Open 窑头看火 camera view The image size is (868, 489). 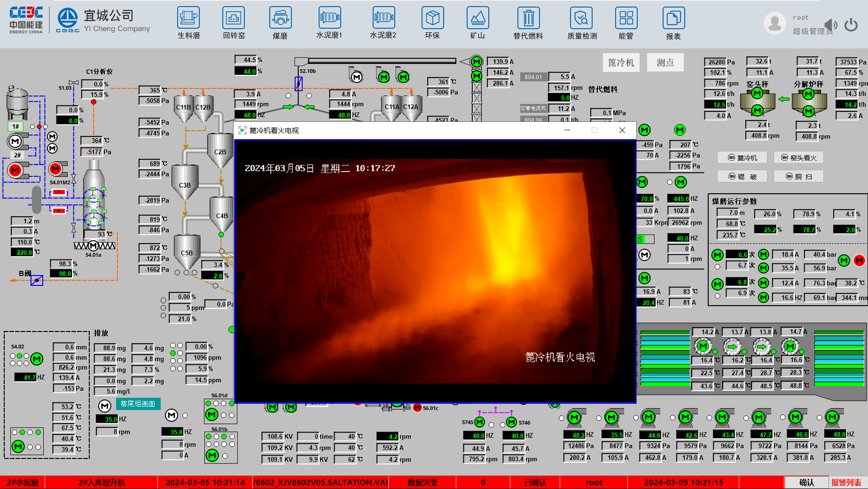[x=798, y=158]
